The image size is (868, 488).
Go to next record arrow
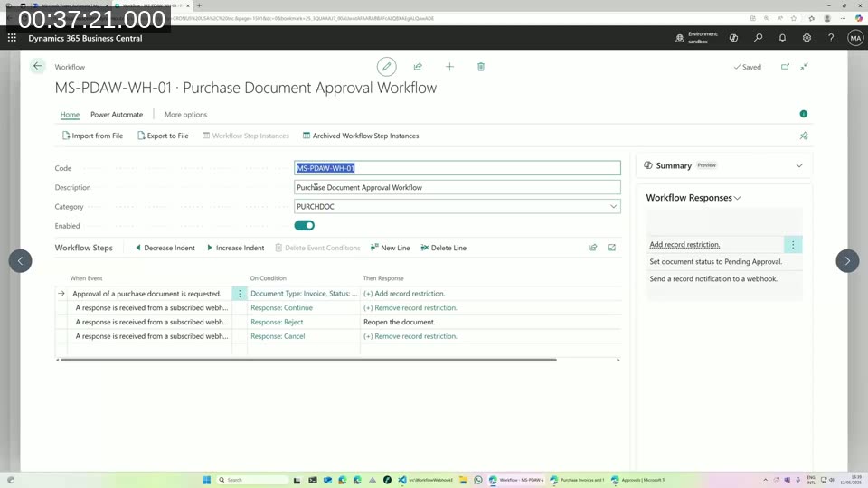(847, 260)
